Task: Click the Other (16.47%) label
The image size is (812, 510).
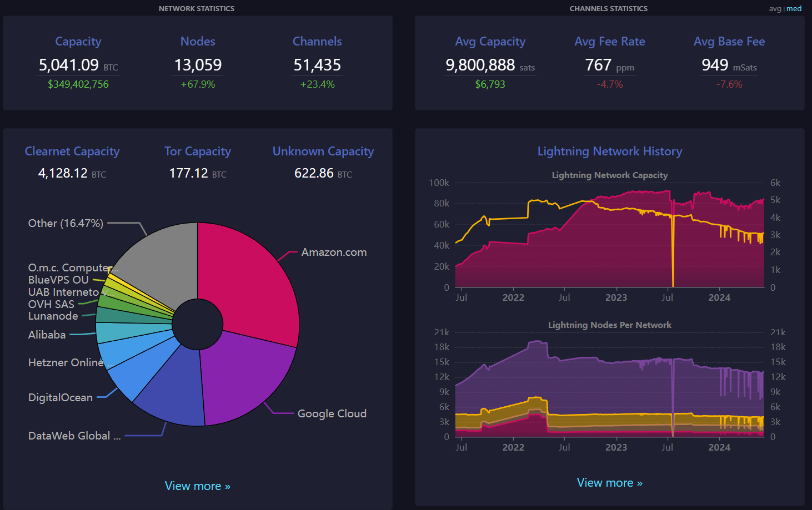Action: pyautogui.click(x=66, y=223)
